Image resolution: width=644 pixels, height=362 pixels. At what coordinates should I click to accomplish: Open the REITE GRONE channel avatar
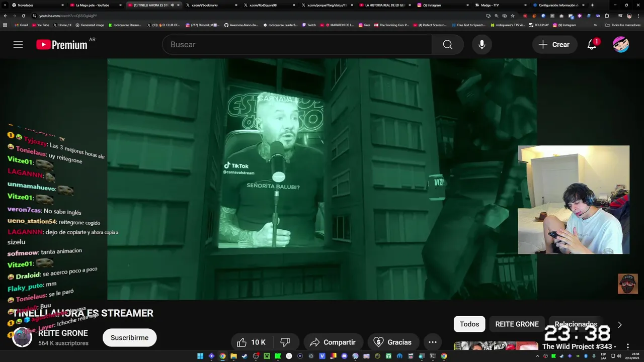tap(22, 337)
